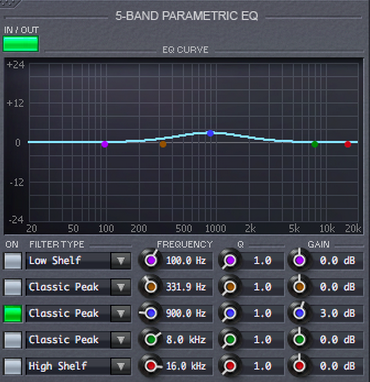Screen dimensions: 370x382
Task: Click the purple gain knob in Low Shelf row
Action: click(x=299, y=260)
